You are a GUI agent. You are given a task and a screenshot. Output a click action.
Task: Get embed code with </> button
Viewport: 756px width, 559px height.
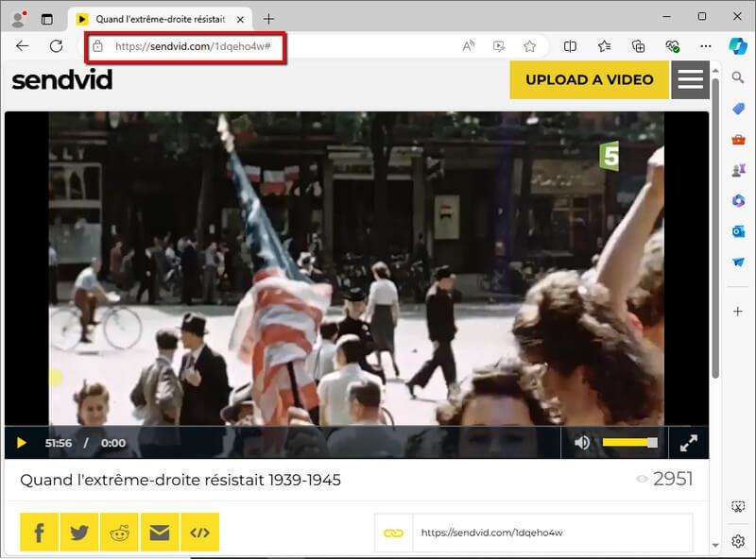(199, 533)
